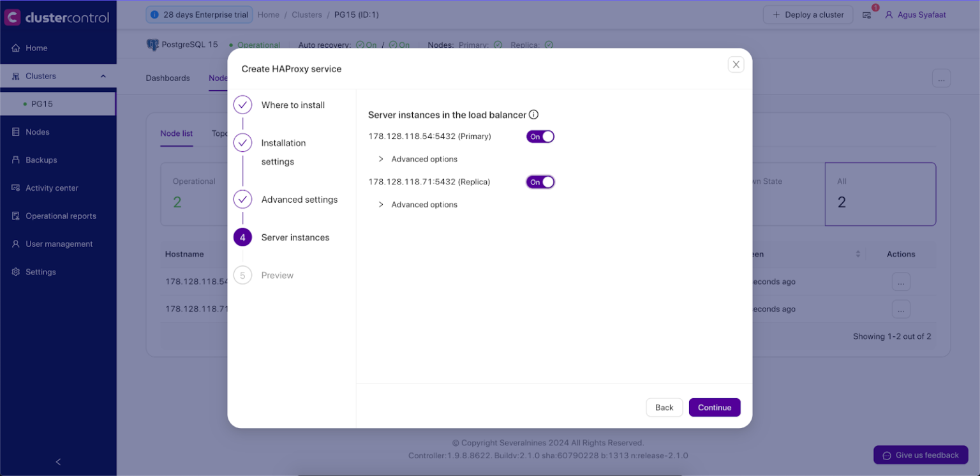Go to the Advanced settings step
The width and height of the screenshot is (980, 476).
click(x=286, y=200)
